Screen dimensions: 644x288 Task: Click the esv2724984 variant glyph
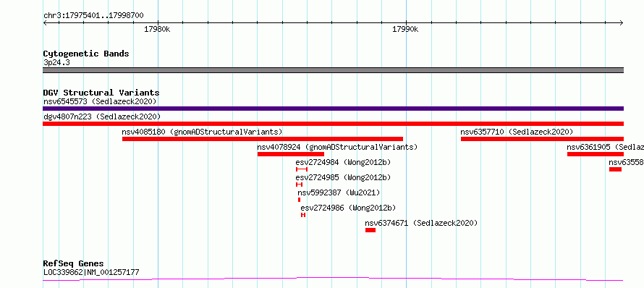pyautogui.click(x=302, y=169)
